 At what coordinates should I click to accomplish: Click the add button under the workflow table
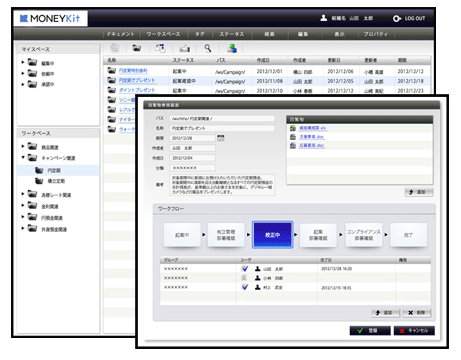coord(386,313)
